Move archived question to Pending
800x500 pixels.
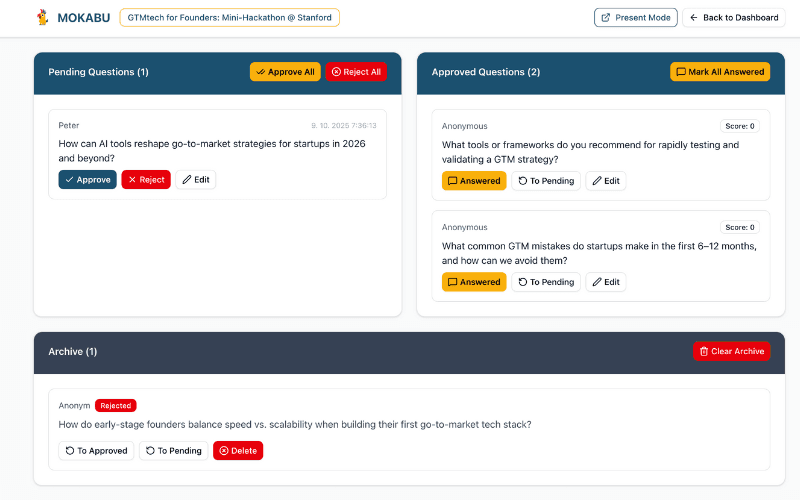174,451
